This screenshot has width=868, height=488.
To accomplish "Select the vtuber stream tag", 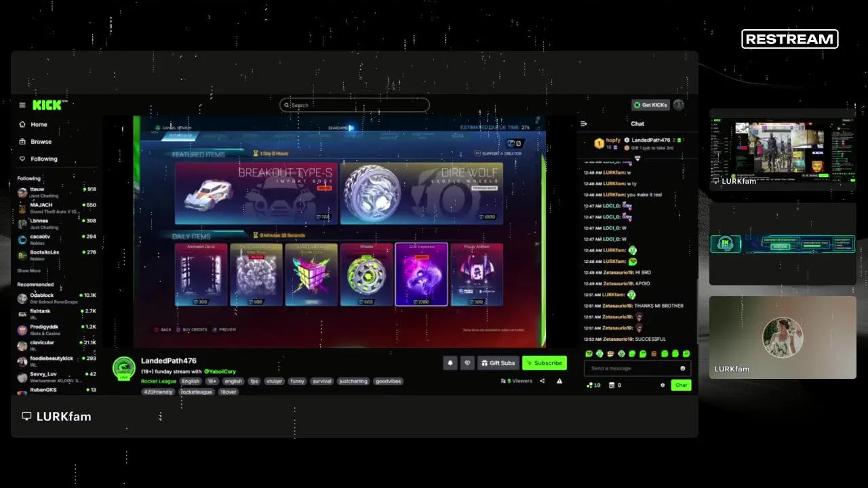I will [x=274, y=381].
